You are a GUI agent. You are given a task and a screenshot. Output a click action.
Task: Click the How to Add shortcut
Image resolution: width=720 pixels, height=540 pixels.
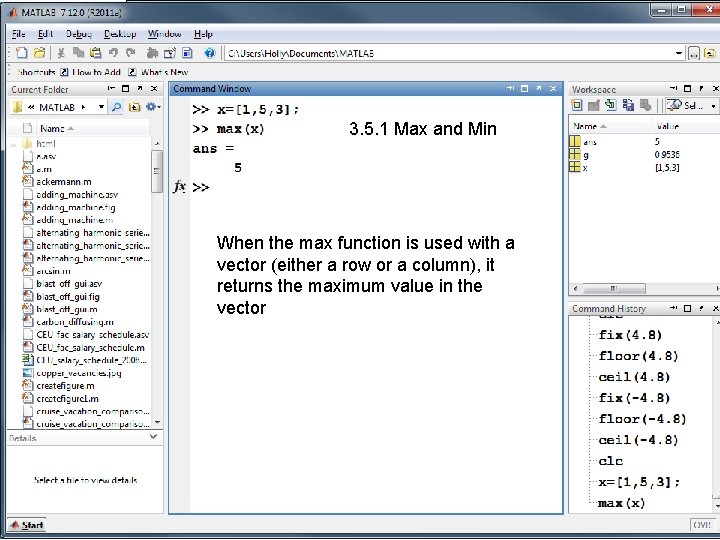click(x=91, y=72)
